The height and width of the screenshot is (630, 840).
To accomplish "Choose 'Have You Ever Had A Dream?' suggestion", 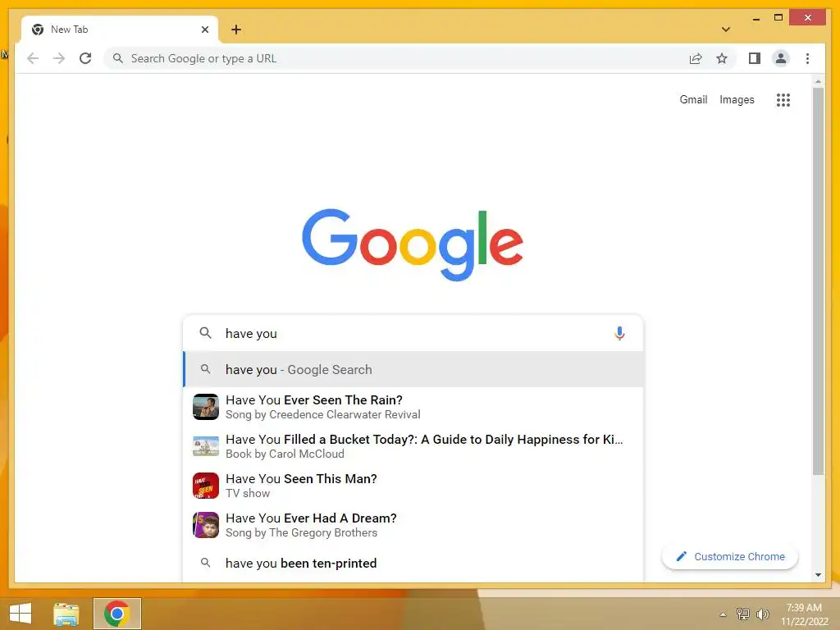I will 413,525.
